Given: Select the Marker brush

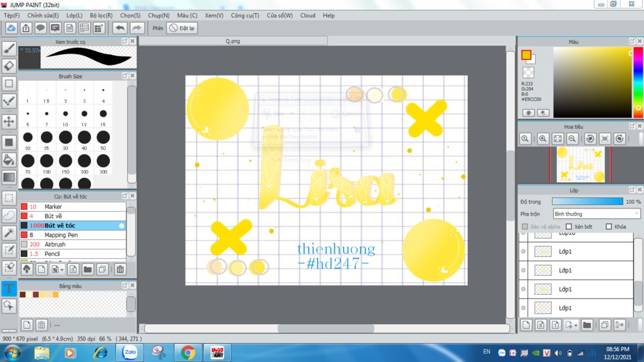Looking at the screenshot, I should coord(73,206).
